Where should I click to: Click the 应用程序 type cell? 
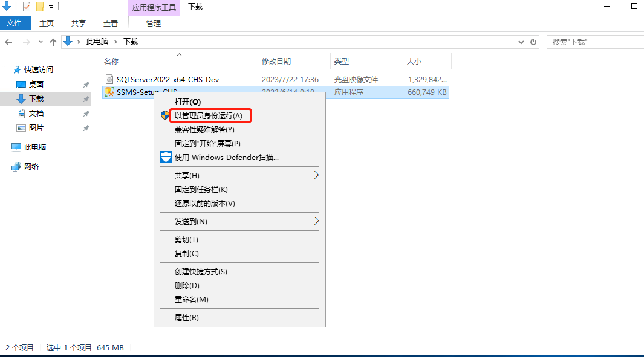pyautogui.click(x=349, y=92)
